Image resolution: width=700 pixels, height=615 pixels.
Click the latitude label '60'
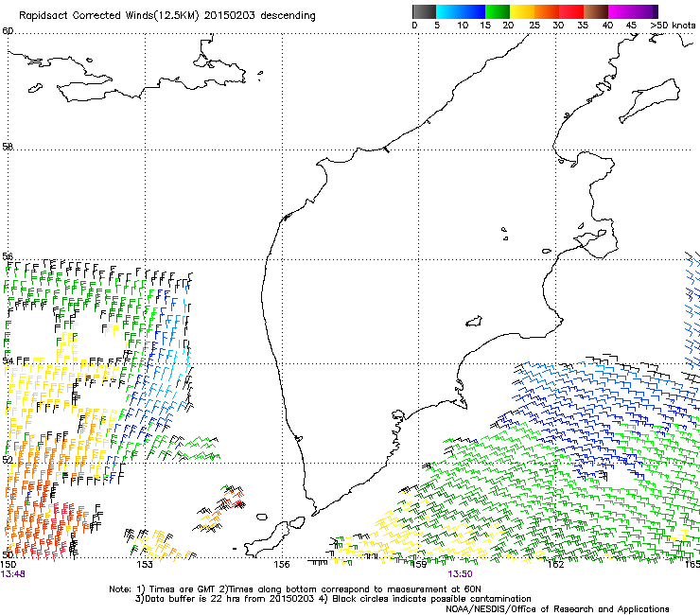[x=8, y=31]
